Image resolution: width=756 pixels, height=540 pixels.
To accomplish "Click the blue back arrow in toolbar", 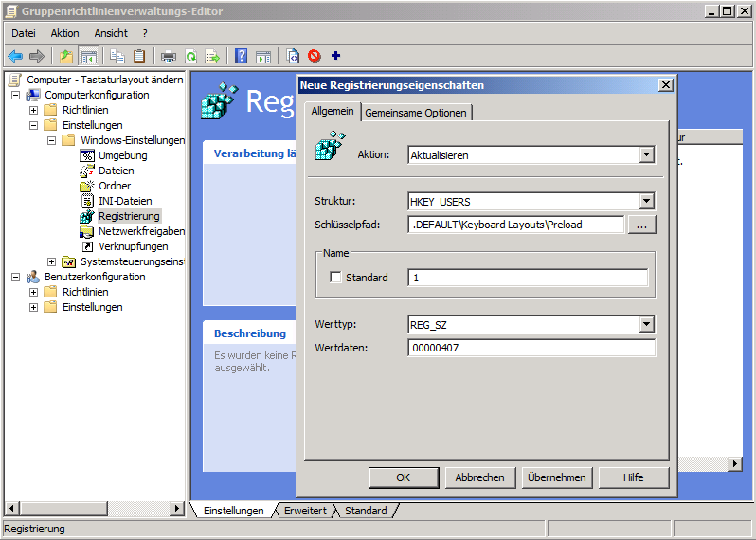I will pyautogui.click(x=15, y=56).
